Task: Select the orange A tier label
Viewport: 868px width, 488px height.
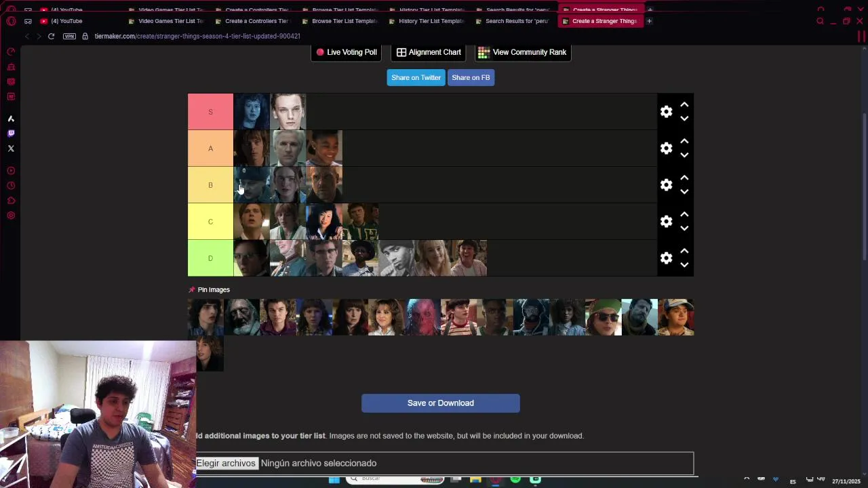Action: (x=210, y=148)
